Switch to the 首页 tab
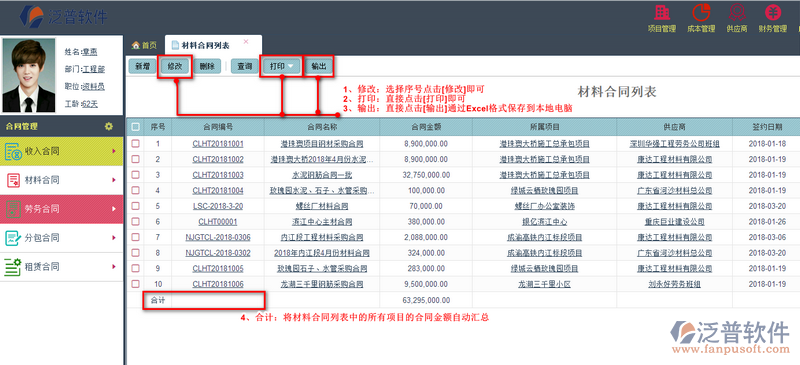 click(x=144, y=45)
